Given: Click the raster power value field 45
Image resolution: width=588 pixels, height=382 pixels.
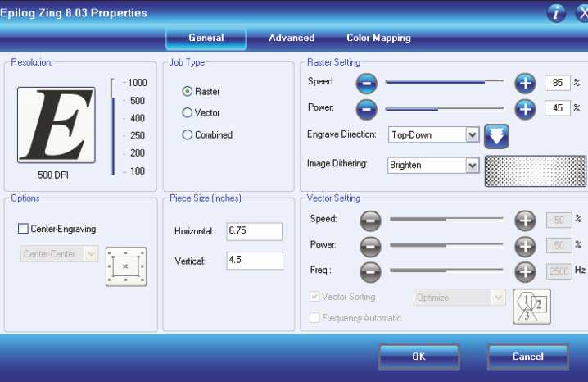Looking at the screenshot, I should [x=557, y=108].
